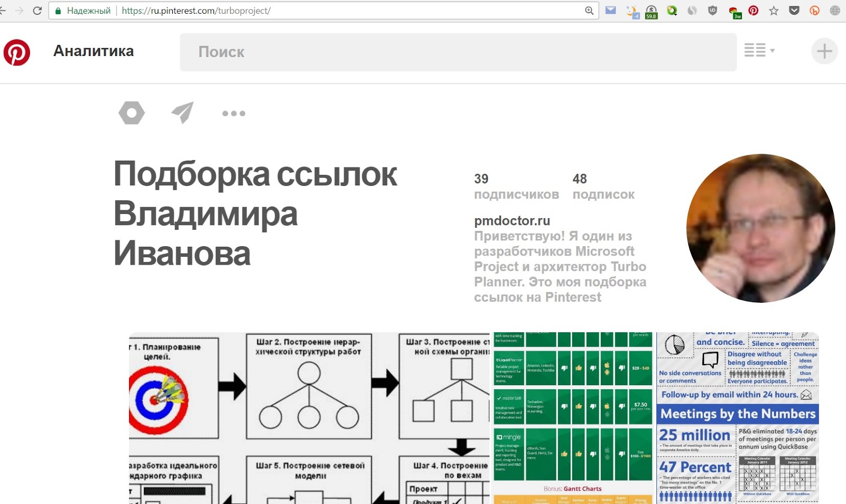Reload the page in the browser
The height and width of the screenshot is (504, 846).
[x=37, y=11]
